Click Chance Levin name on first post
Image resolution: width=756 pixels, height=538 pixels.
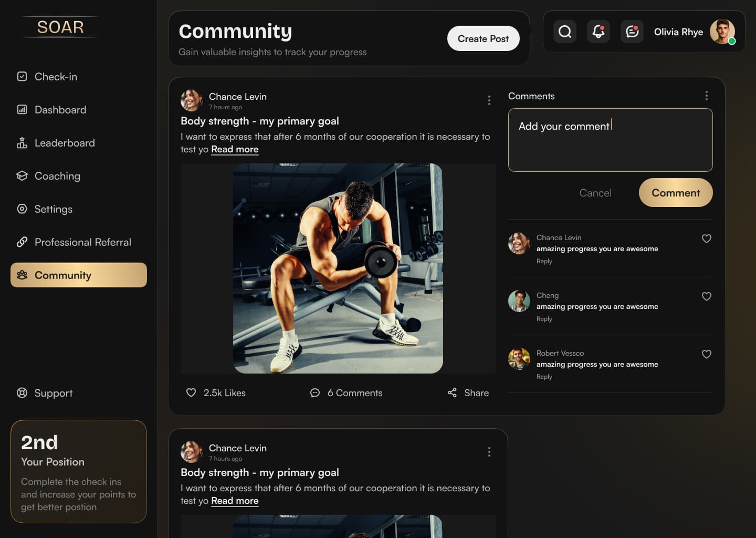tap(237, 96)
